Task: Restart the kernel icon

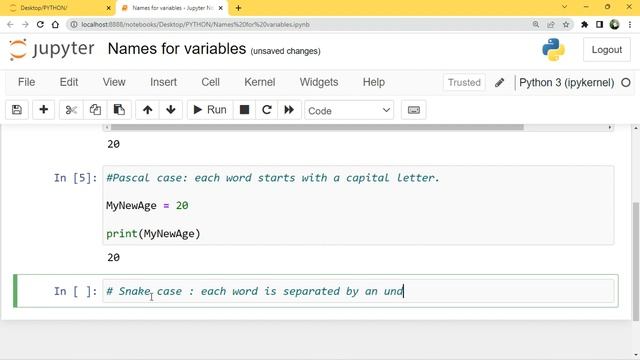Action: pos(267,110)
